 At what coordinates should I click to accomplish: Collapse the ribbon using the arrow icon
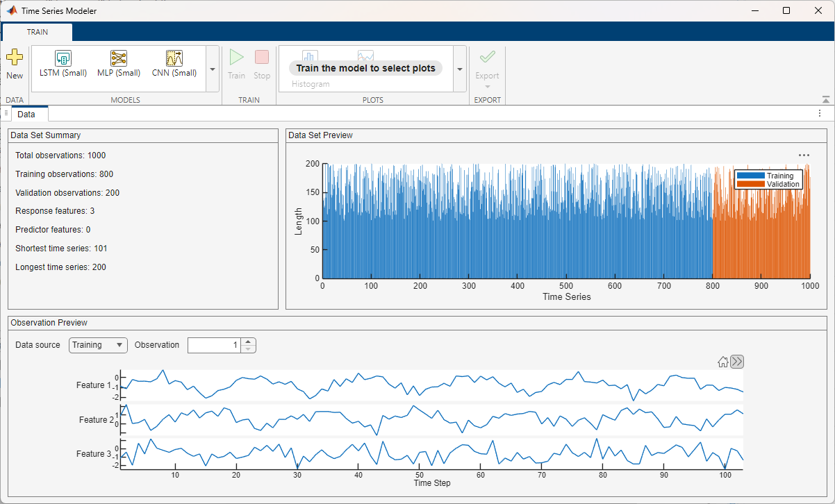tap(825, 98)
